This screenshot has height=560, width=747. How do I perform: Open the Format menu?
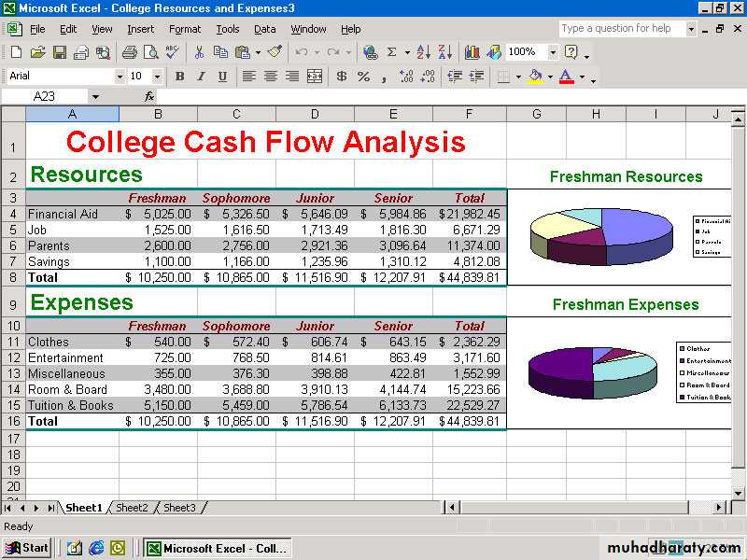coord(184,29)
